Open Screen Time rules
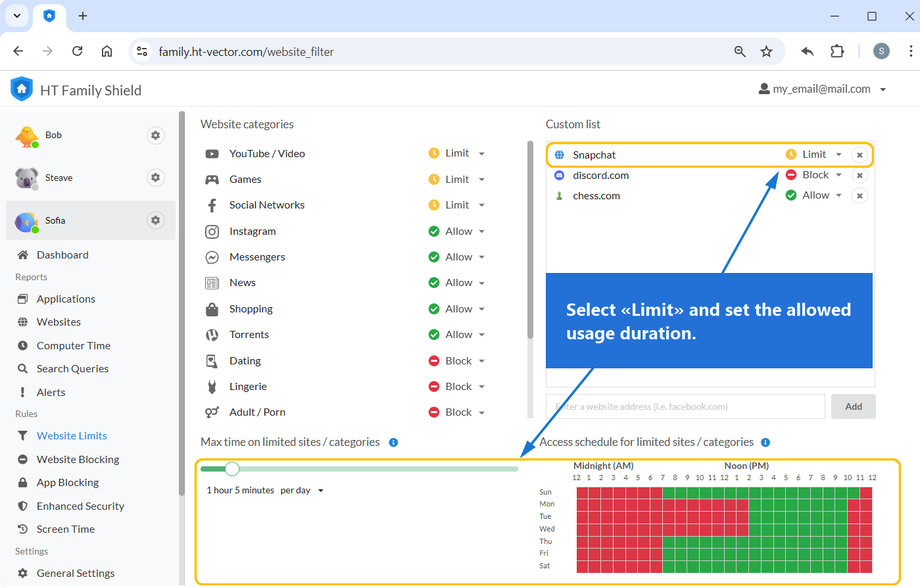 point(66,529)
